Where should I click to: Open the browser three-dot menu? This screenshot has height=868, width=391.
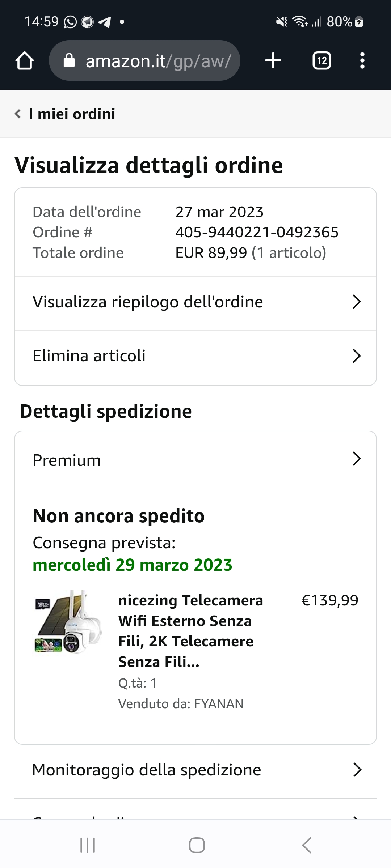tap(362, 60)
